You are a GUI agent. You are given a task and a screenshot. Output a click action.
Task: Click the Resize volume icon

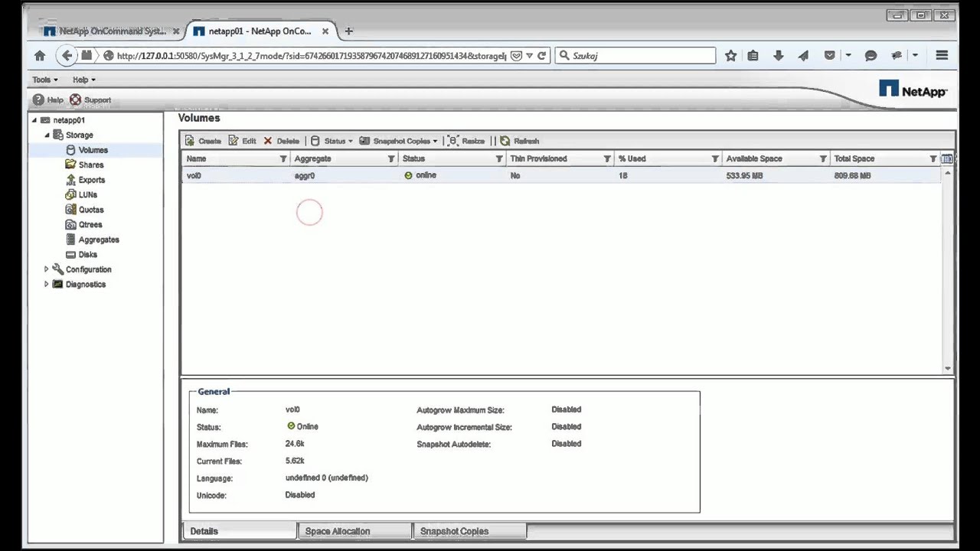pyautogui.click(x=453, y=141)
